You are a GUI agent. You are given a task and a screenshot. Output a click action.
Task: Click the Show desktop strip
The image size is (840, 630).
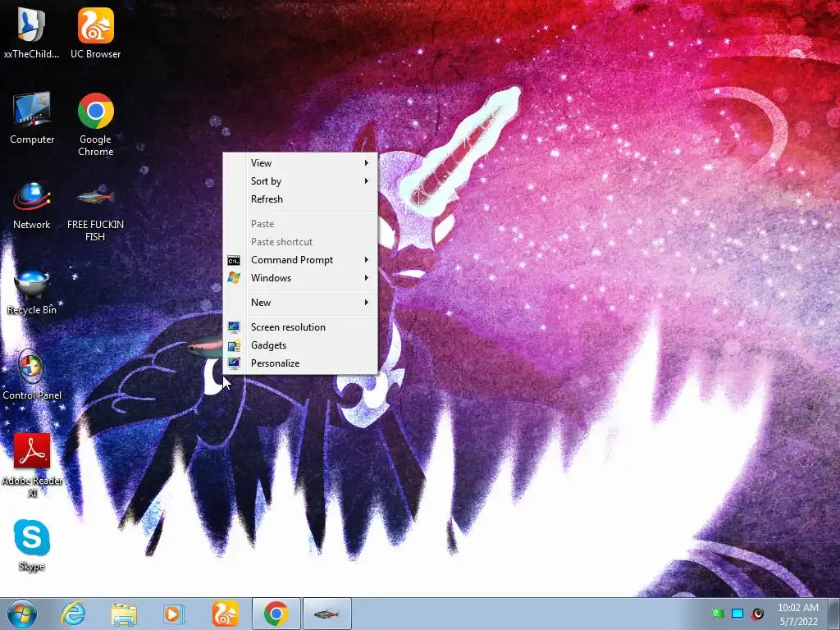pyautogui.click(x=834, y=614)
